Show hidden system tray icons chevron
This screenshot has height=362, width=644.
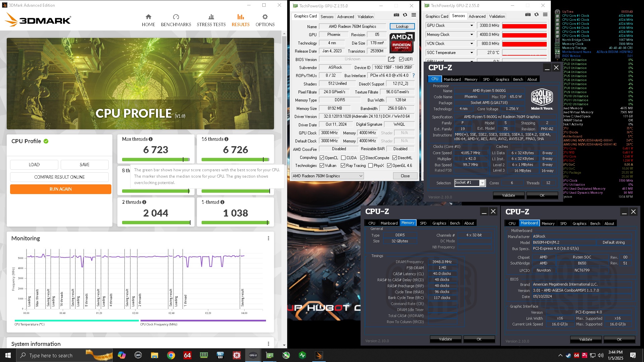point(560,355)
